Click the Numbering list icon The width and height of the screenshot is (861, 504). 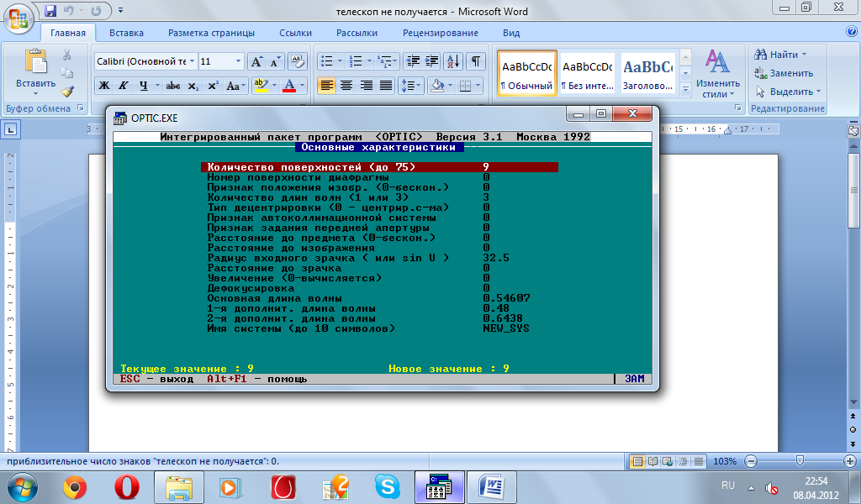356,61
